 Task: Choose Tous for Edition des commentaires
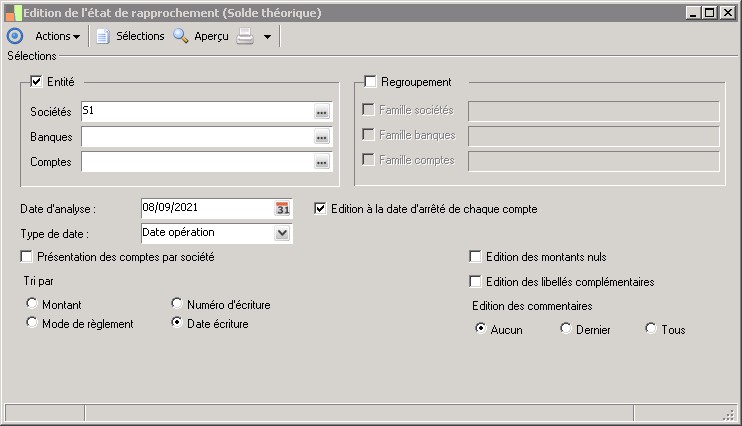(x=651, y=329)
